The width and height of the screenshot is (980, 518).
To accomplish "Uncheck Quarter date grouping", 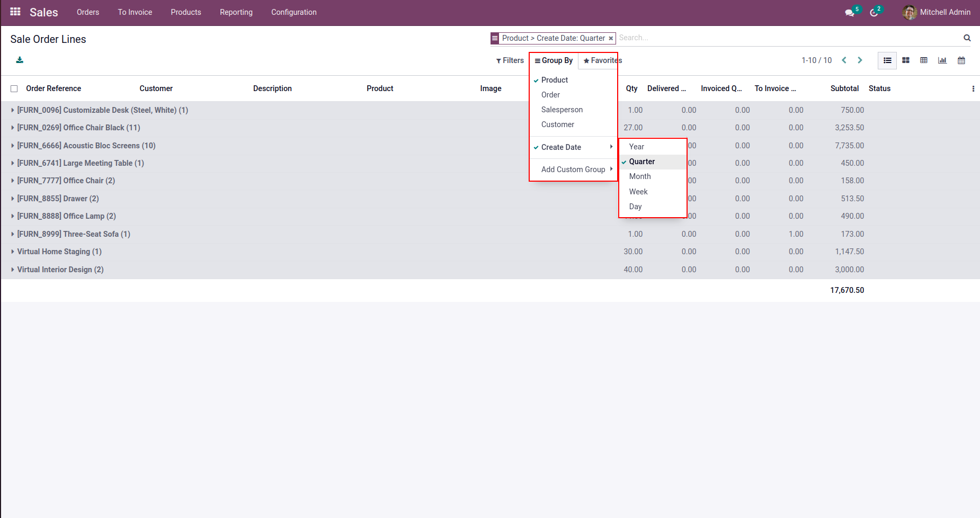I will click(642, 162).
